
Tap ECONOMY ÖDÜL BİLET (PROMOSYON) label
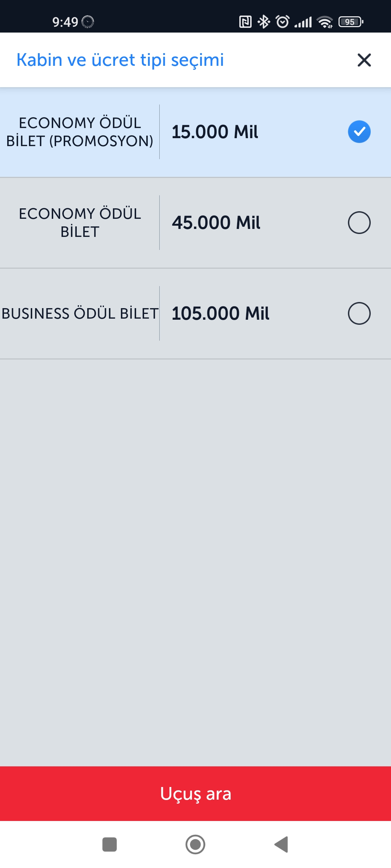(80, 132)
